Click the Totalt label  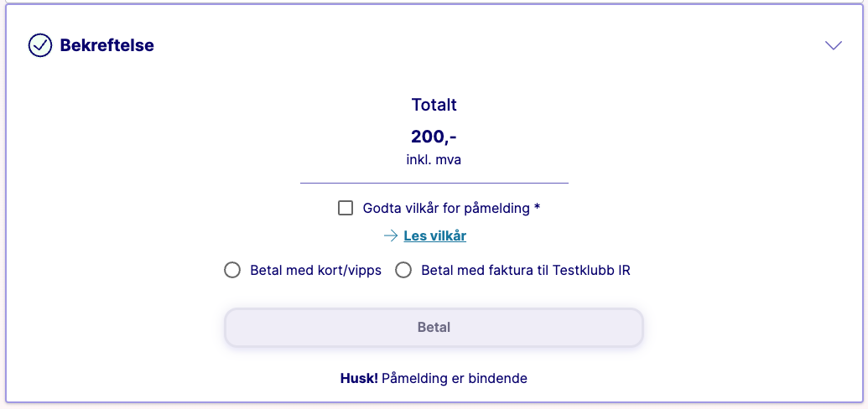(x=434, y=105)
